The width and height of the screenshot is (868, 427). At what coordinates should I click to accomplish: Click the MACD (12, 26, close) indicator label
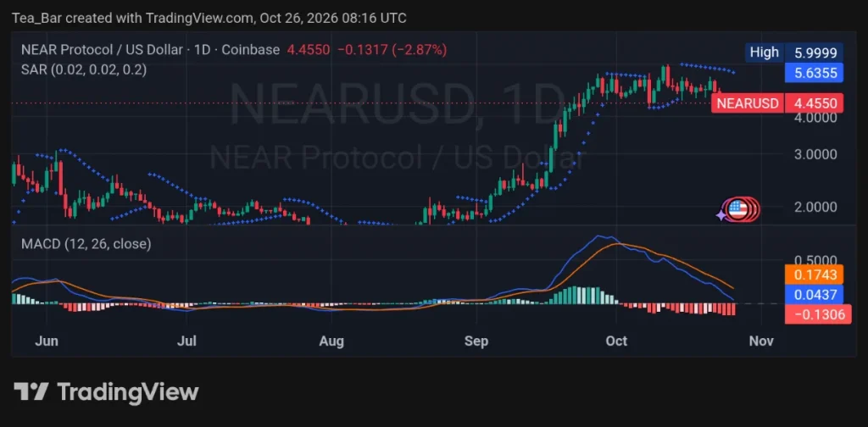pos(86,243)
